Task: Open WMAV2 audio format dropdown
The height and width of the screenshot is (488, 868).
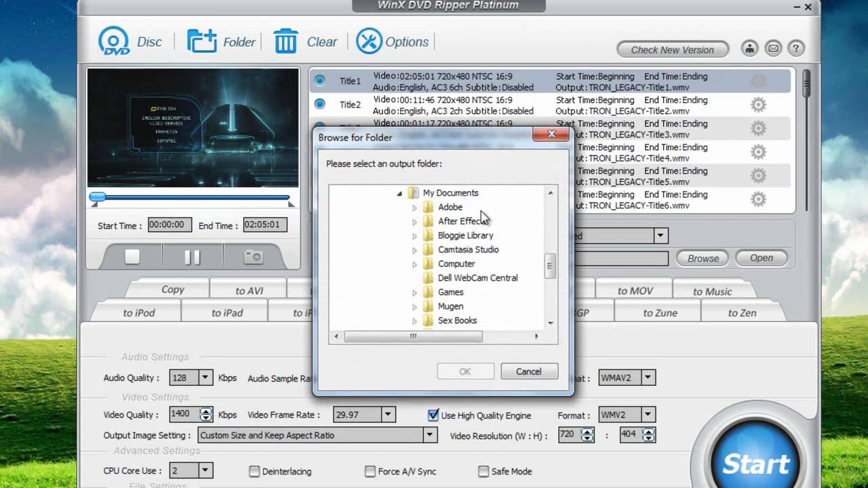Action: 648,378
